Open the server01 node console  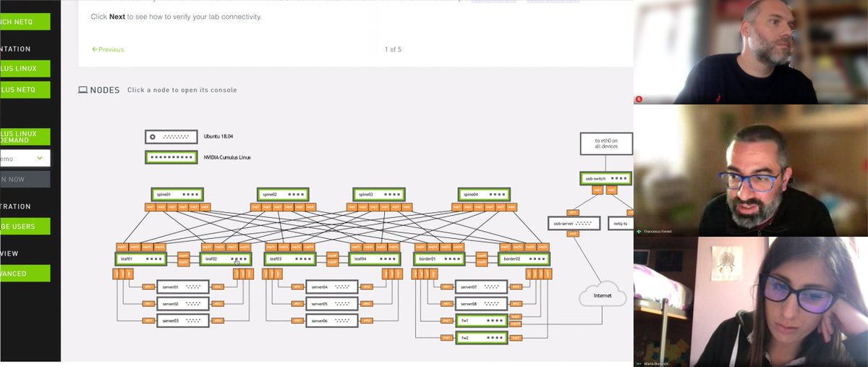pos(183,287)
